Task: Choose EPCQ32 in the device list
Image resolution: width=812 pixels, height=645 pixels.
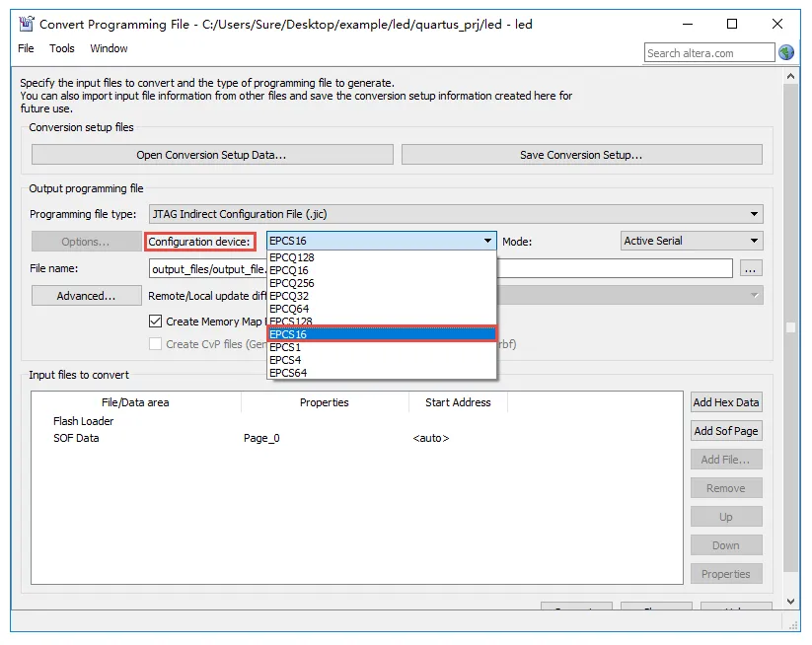Action: coord(382,296)
